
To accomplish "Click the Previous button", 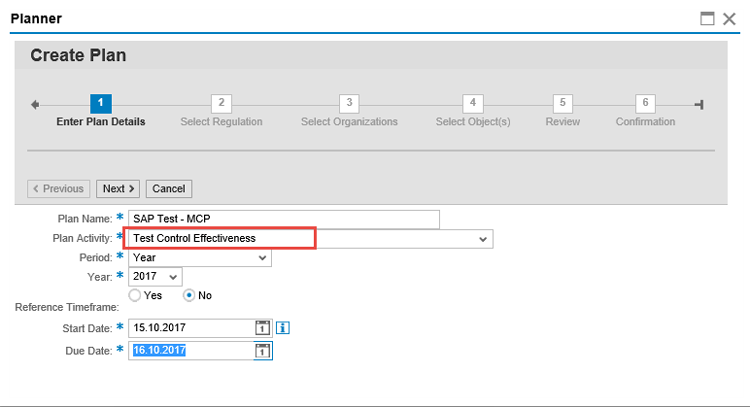I will 58,189.
